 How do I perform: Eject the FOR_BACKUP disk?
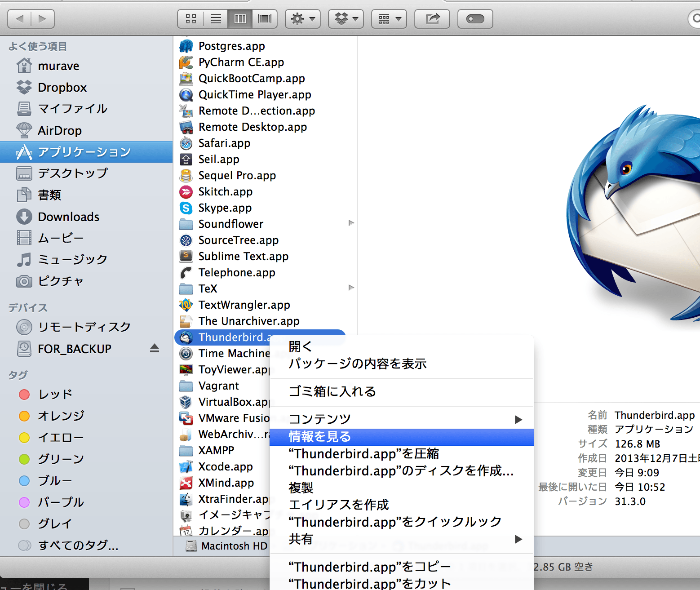pos(155,348)
